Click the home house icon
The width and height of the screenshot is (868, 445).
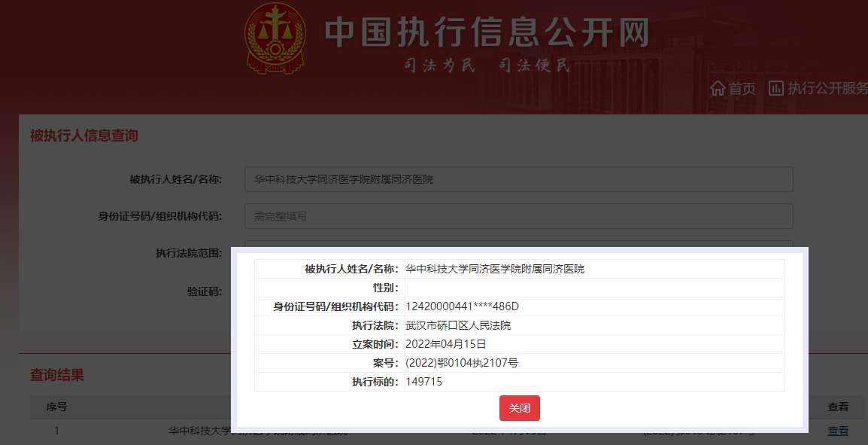click(718, 88)
